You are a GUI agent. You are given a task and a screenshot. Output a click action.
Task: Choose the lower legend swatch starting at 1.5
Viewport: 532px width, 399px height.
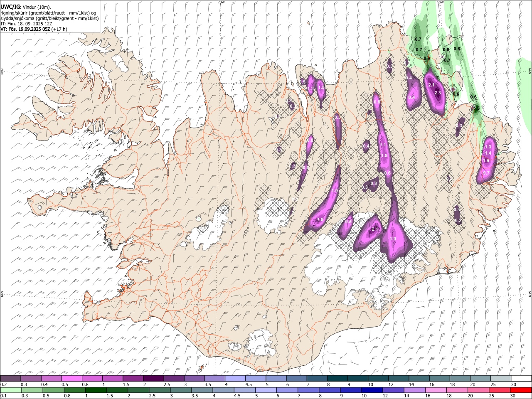click(x=117, y=390)
